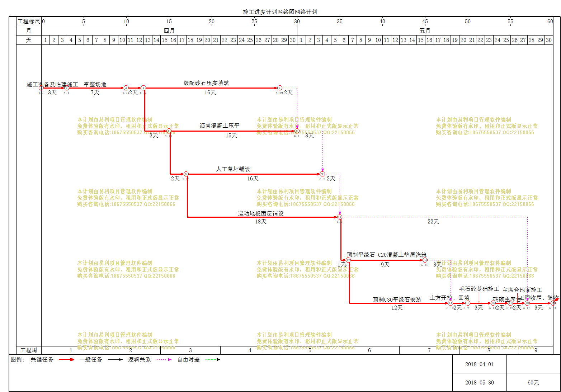The height and width of the screenshot is (392, 561).
Task: Click the title 施工进度计划网络图网络计划
Action: [x=280, y=12]
